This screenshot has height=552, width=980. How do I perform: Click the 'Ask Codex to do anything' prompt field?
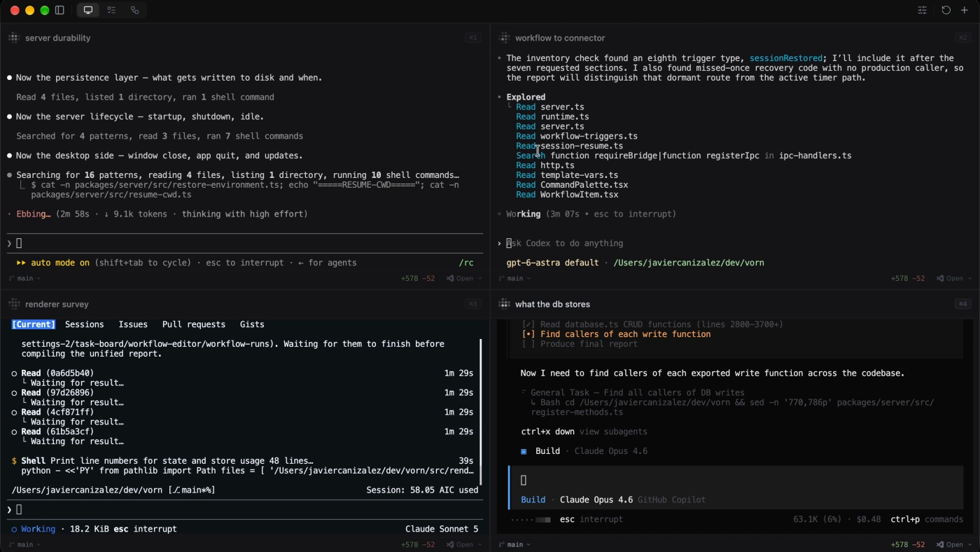[x=564, y=243]
